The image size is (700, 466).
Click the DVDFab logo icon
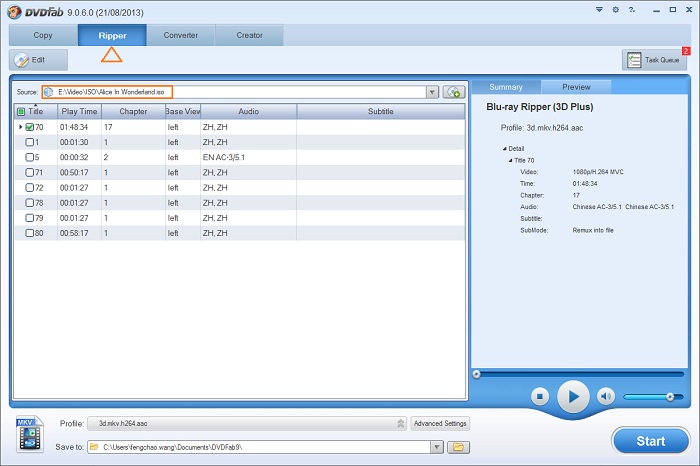14,12
